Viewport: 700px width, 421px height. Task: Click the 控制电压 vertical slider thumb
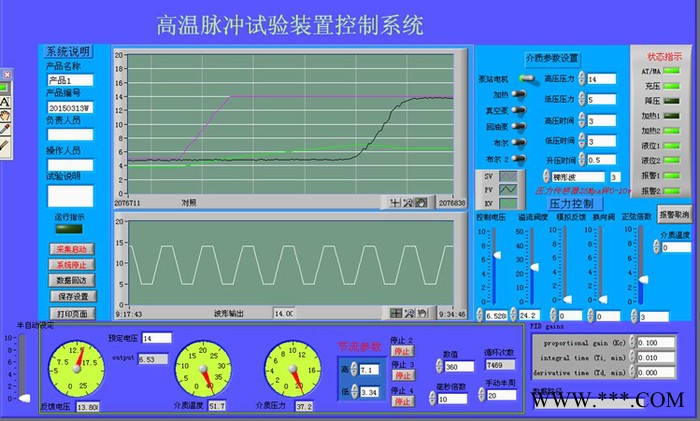click(x=496, y=255)
